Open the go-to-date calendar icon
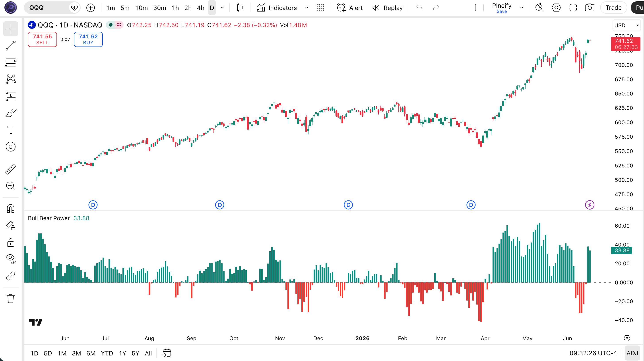This screenshot has width=644, height=361. [167, 353]
